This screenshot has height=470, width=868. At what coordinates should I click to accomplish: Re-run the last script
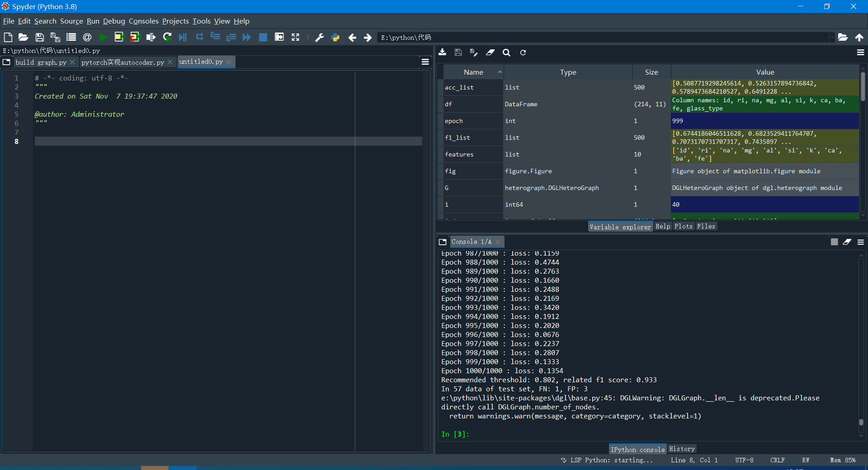click(x=167, y=37)
